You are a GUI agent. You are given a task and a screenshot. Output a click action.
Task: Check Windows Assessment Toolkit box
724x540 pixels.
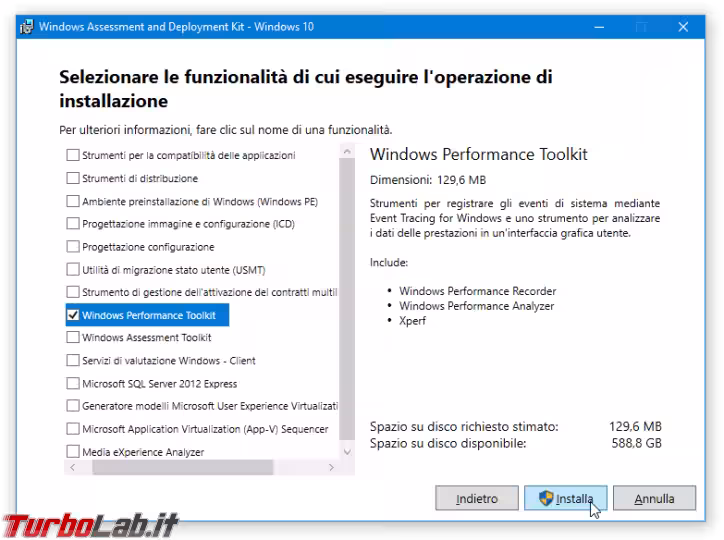tap(72, 337)
